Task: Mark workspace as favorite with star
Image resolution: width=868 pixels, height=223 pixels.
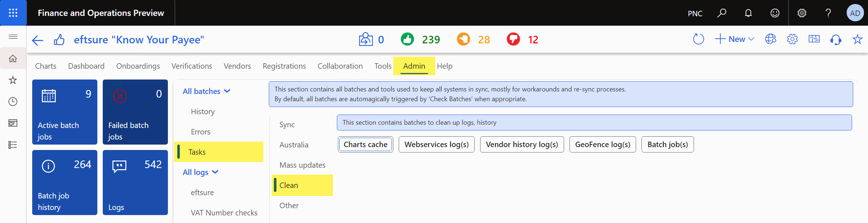Action: 858,39
